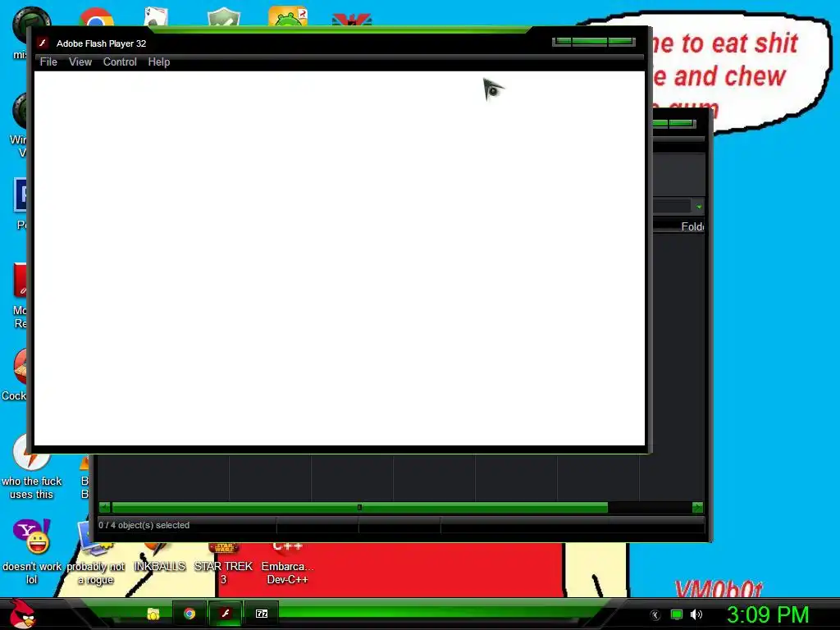Click the network monitor tray icon

[677, 614]
